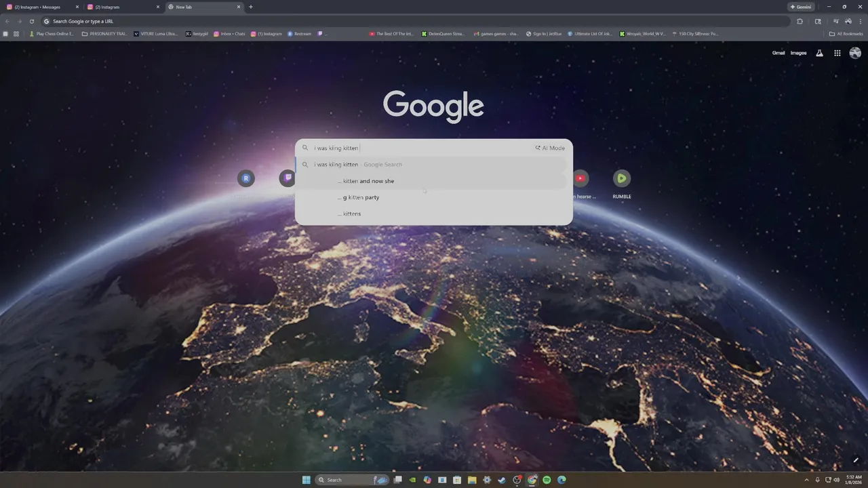Open the fentygirl bookmark
The height and width of the screenshot is (488, 868).
tap(197, 33)
